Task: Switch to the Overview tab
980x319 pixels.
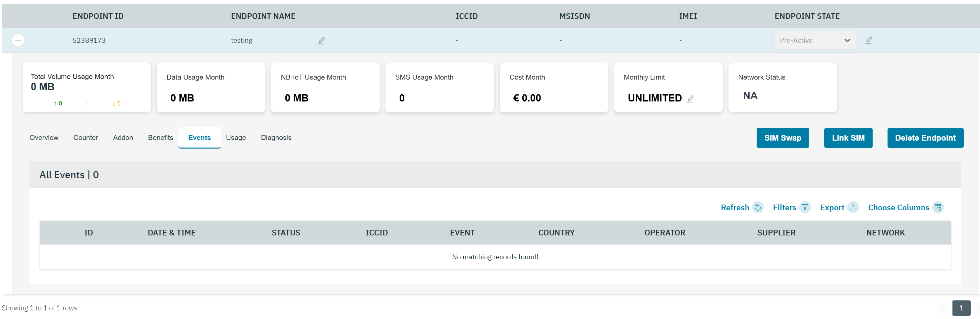Action: tap(44, 138)
